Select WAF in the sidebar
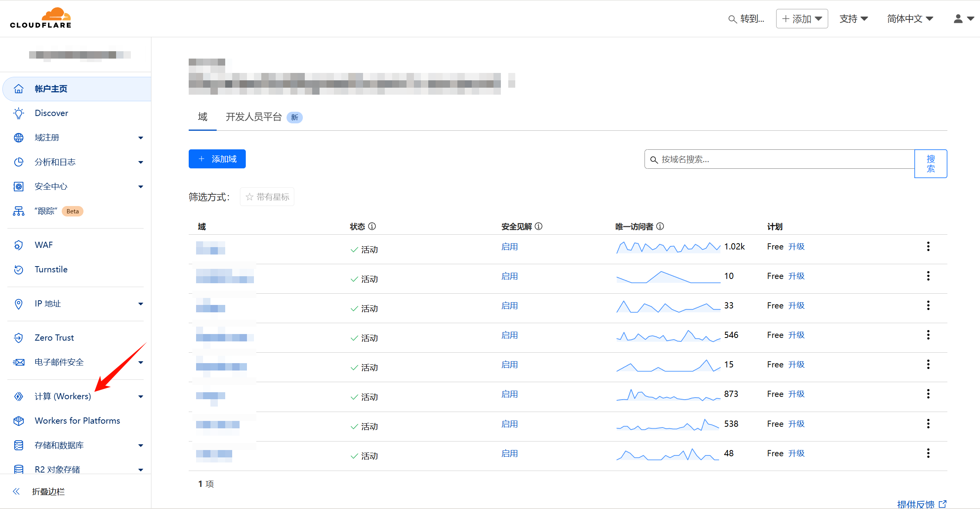Screen dimensions: 980x509 [x=43, y=245]
